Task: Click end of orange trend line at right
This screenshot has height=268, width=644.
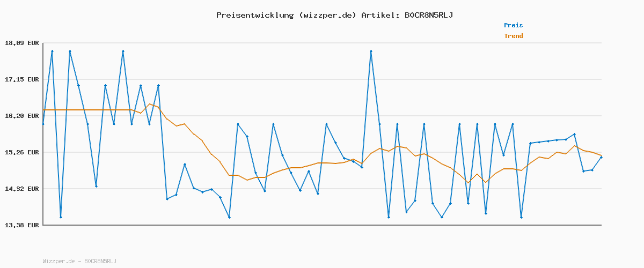Action: point(601,155)
